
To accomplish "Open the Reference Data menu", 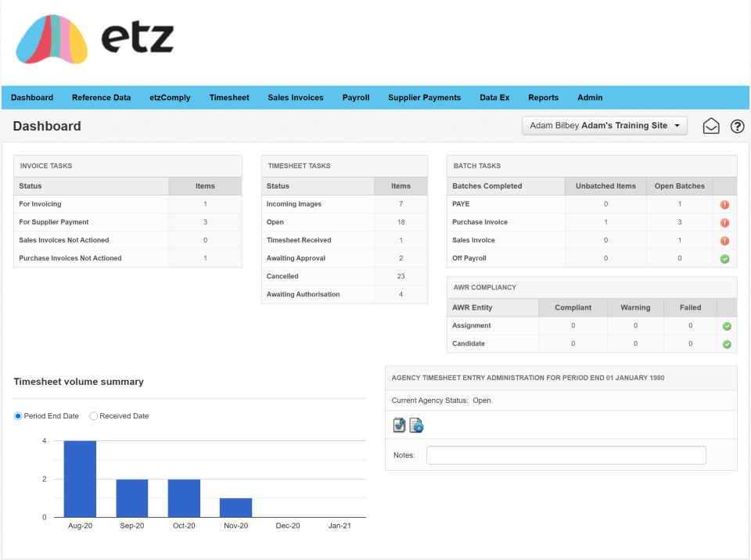I will tap(101, 98).
